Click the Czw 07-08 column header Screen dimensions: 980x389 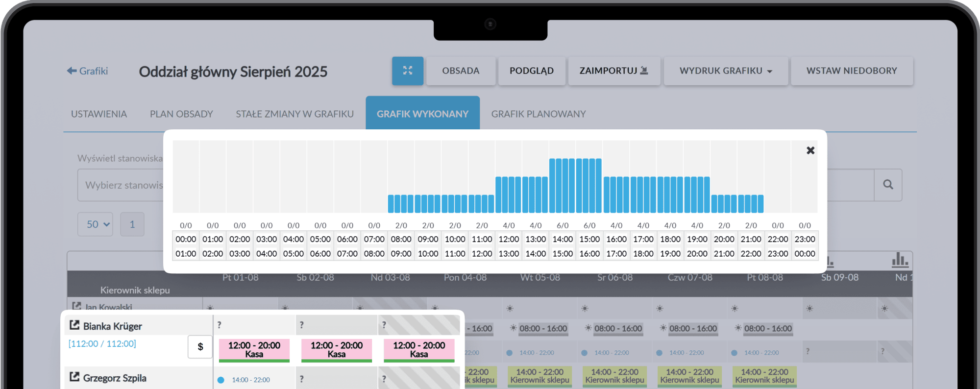click(x=690, y=277)
